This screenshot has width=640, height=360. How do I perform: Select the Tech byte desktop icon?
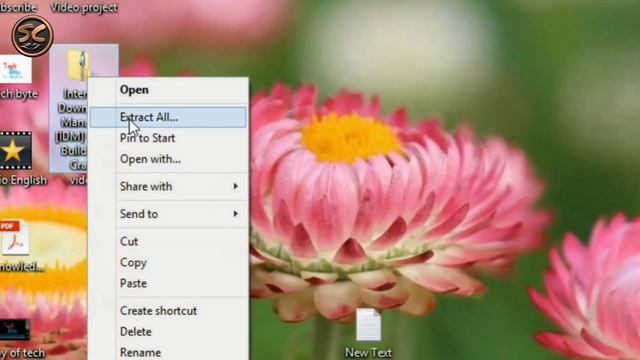[15, 70]
